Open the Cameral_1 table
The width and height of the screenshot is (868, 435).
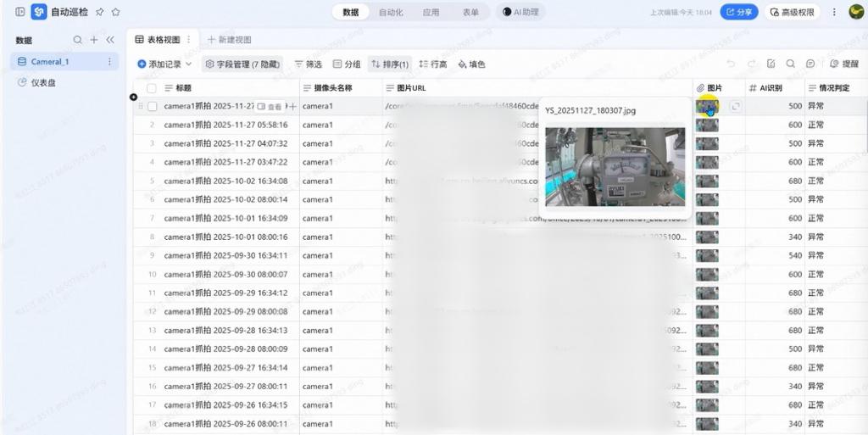(64, 61)
